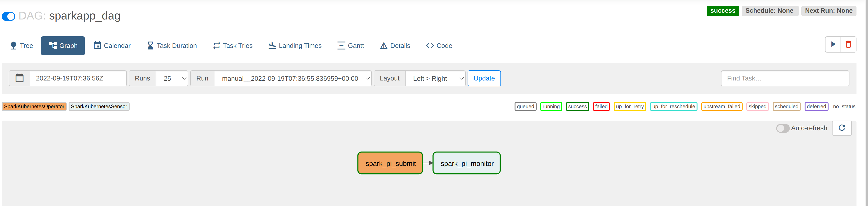Open the DAG Details page
The image size is (868, 206).
[x=395, y=46]
